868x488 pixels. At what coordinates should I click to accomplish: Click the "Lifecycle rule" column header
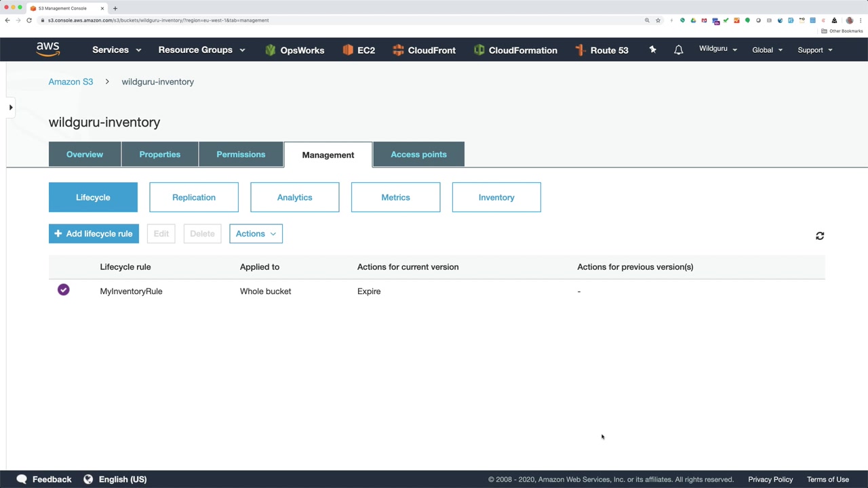coord(125,267)
